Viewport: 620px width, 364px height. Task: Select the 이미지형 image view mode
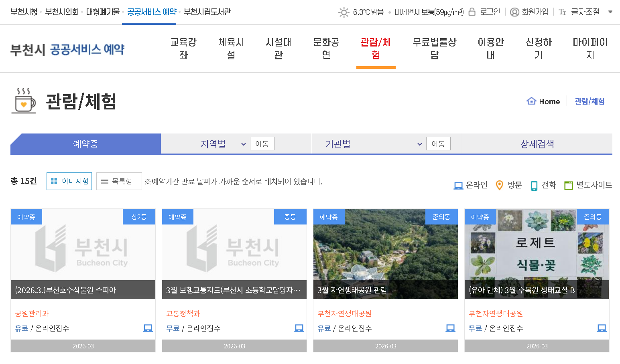click(69, 181)
